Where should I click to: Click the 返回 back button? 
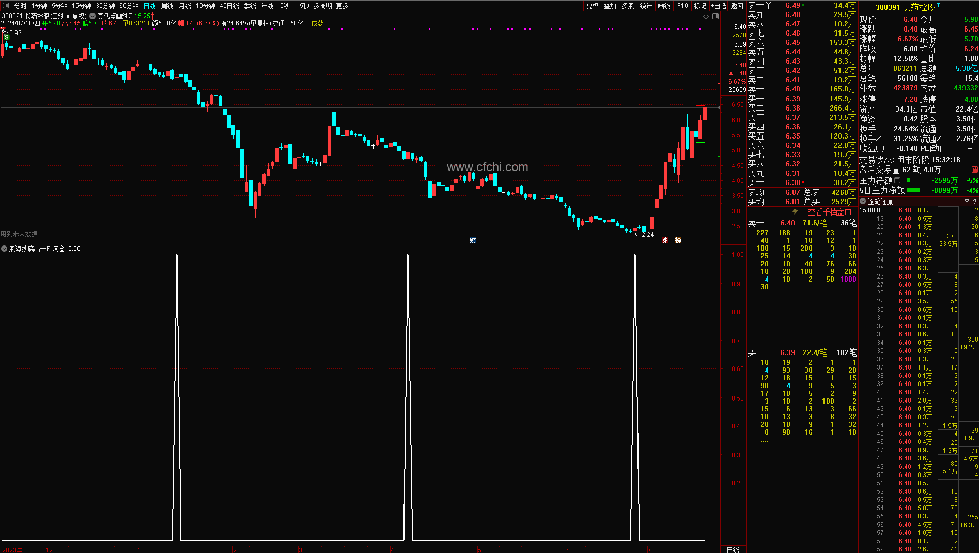(x=737, y=6)
